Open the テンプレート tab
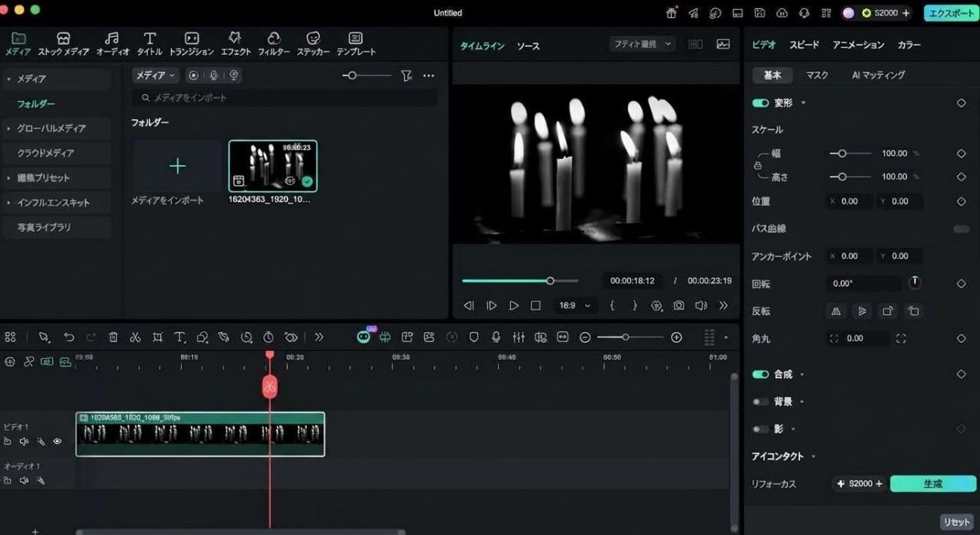This screenshot has height=535, width=980. (355, 44)
